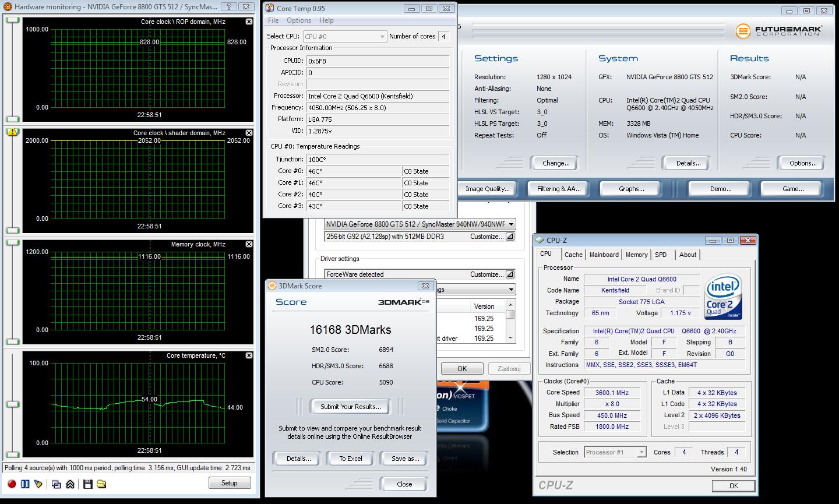Image resolution: width=839 pixels, height=504 pixels.
Task: Switch to the Cache tab in CPU-Z
Action: (x=573, y=255)
